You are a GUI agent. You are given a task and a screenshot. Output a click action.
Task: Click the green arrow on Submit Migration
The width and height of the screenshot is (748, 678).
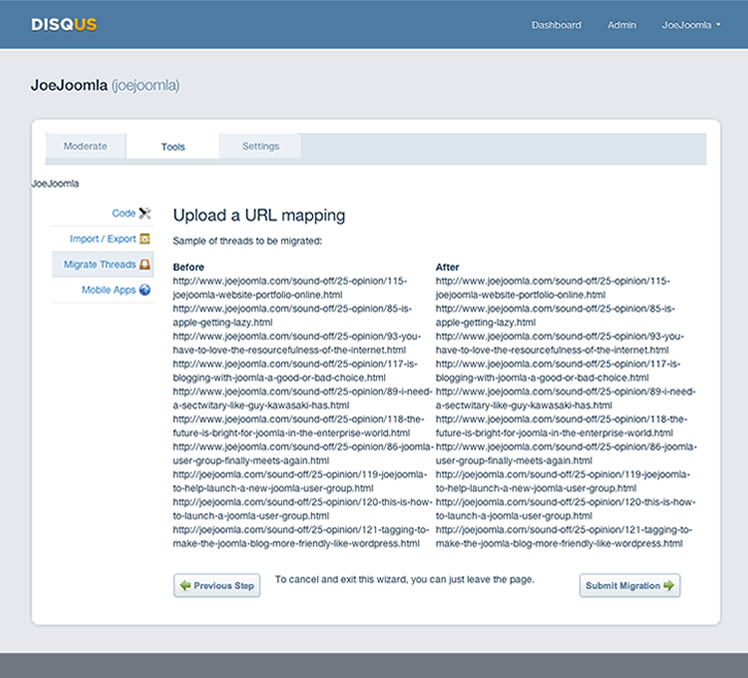(668, 586)
